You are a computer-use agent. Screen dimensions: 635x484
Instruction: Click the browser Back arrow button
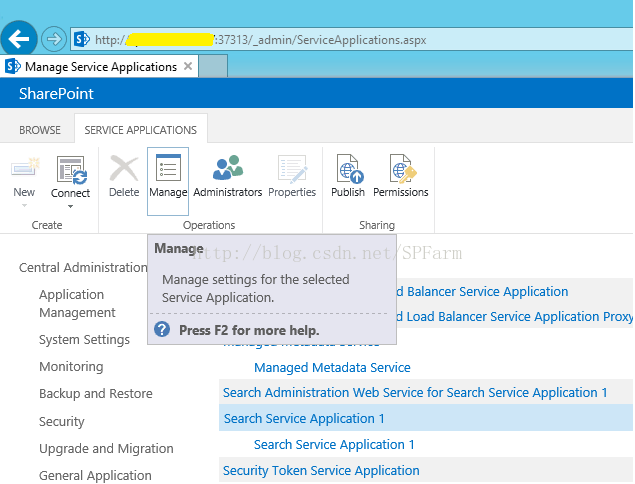[19, 39]
